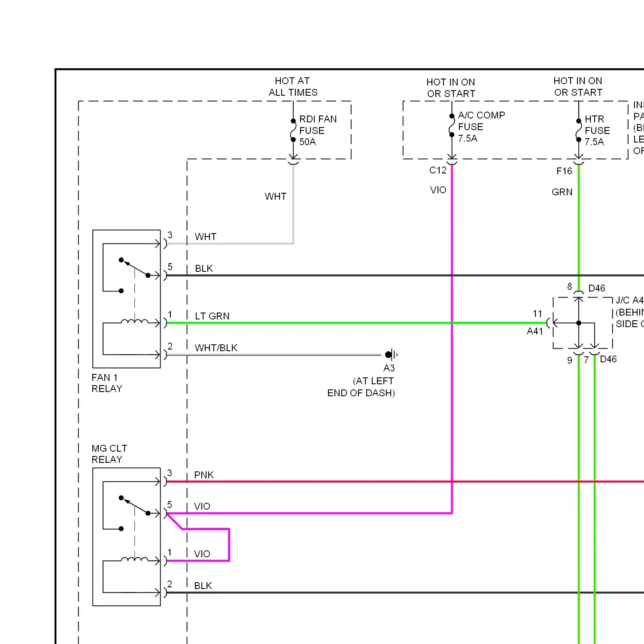Select the "HTR FUSE 7.5A" label
The width and height of the screenshot is (644, 644).
tap(597, 131)
